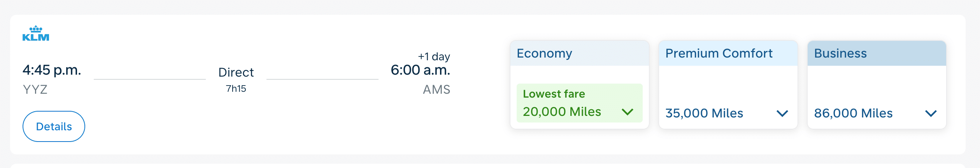The width and height of the screenshot is (980, 168).
Task: Open the flight Details button
Action: [54, 126]
